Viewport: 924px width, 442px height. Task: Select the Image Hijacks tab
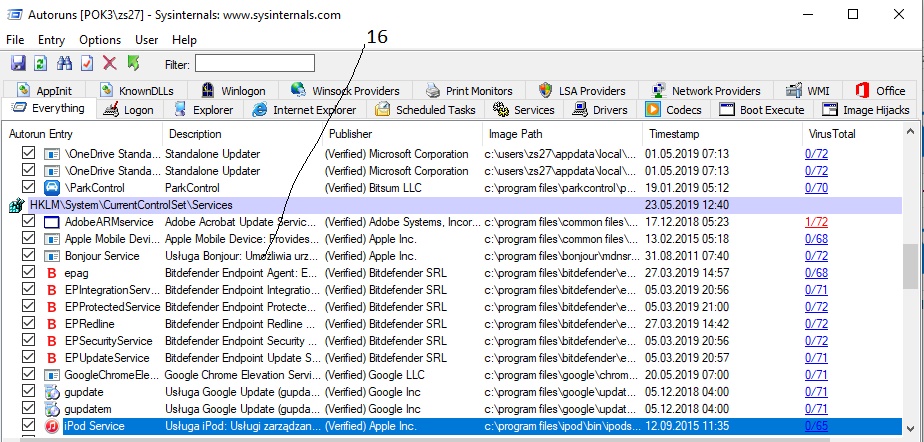point(866,110)
